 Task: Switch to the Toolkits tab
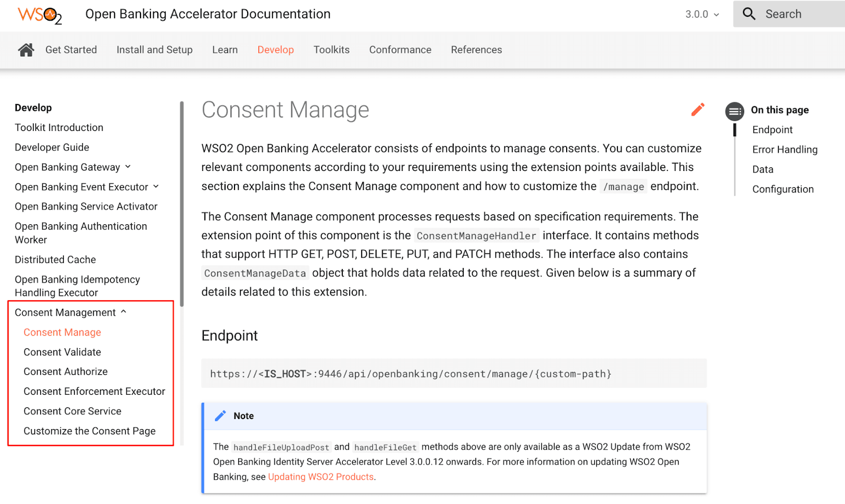(331, 50)
